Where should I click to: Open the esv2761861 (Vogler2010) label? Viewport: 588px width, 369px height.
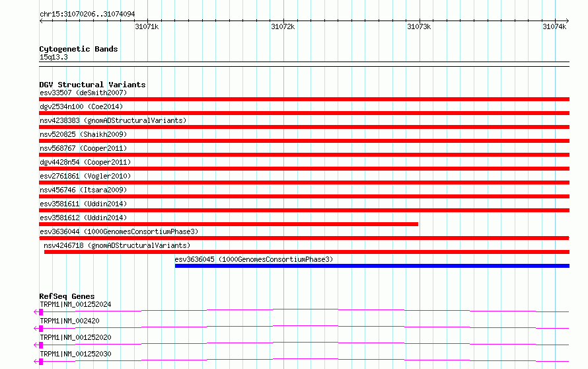pyautogui.click(x=85, y=176)
